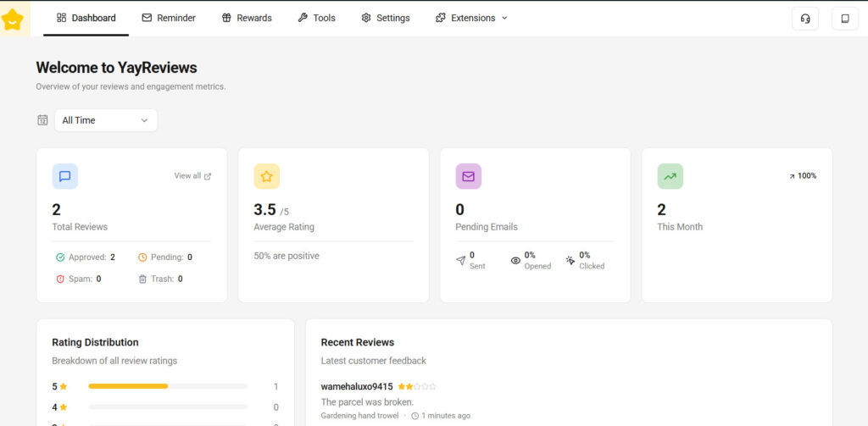Image resolution: width=868 pixels, height=426 pixels.
Task: Click the calendar icon beside All Time
Action: pyautogui.click(x=42, y=120)
